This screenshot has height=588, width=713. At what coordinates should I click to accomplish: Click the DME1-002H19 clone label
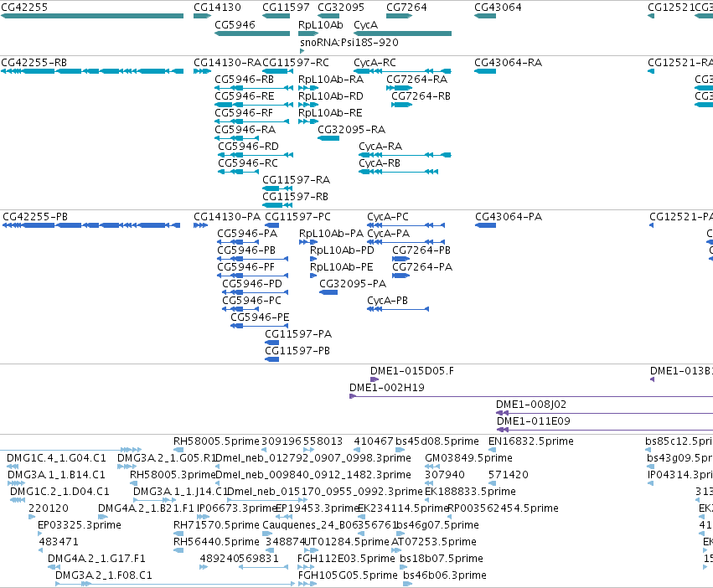click(x=387, y=388)
